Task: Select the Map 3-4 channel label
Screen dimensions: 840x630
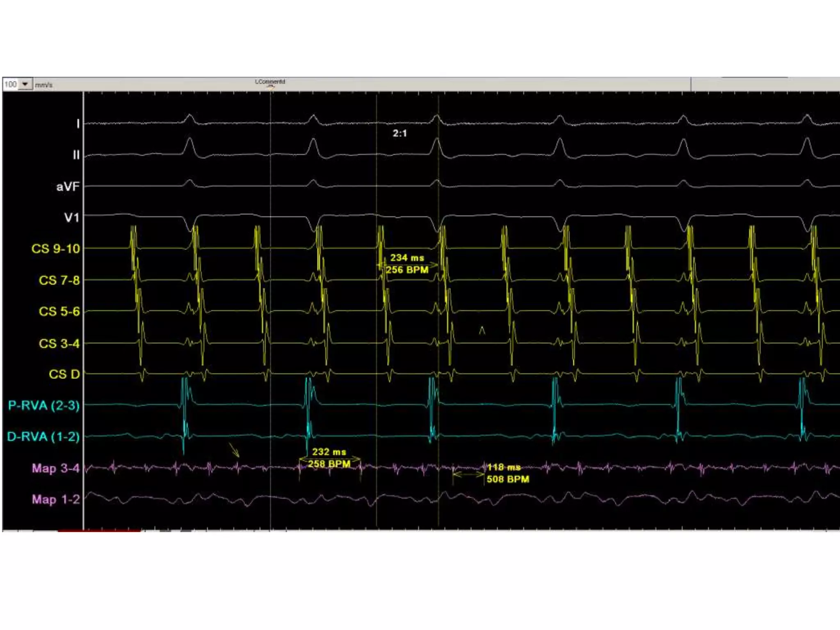Action: (55, 468)
